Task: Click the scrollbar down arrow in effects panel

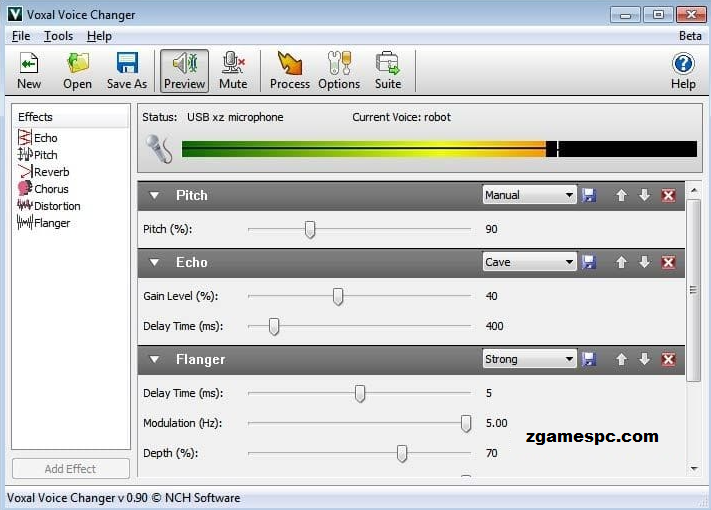Action: tap(694, 468)
